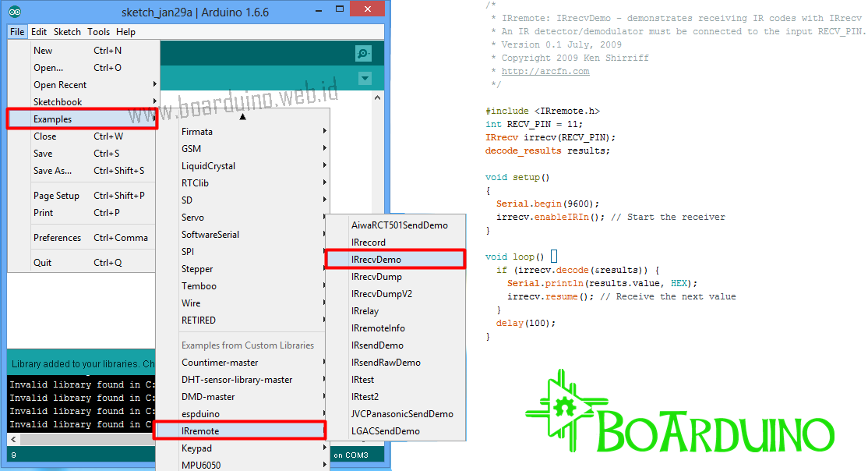
Task: Open the File menu
Action: 17,32
